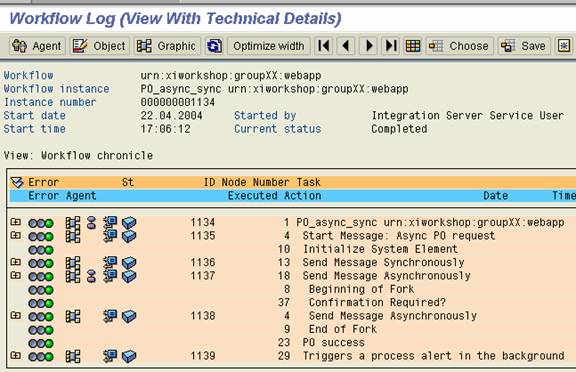This screenshot has width=576, height=372.
Task: Click Started by value Integration Server Service User
Action: pos(467,115)
